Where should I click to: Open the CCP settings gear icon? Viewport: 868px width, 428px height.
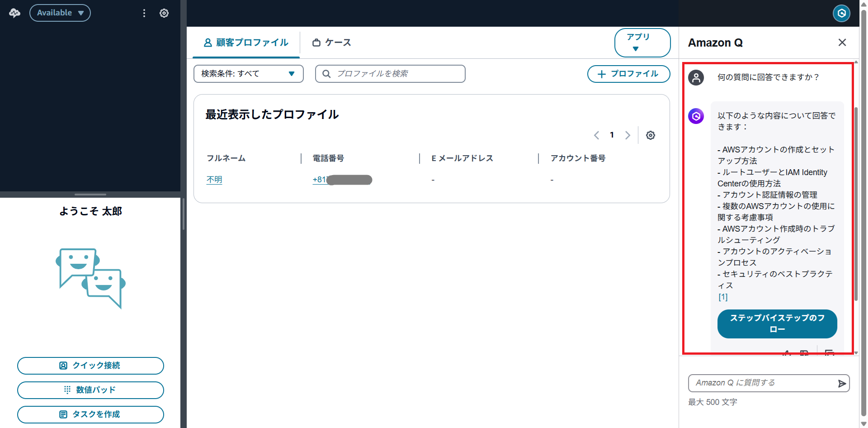coord(164,13)
